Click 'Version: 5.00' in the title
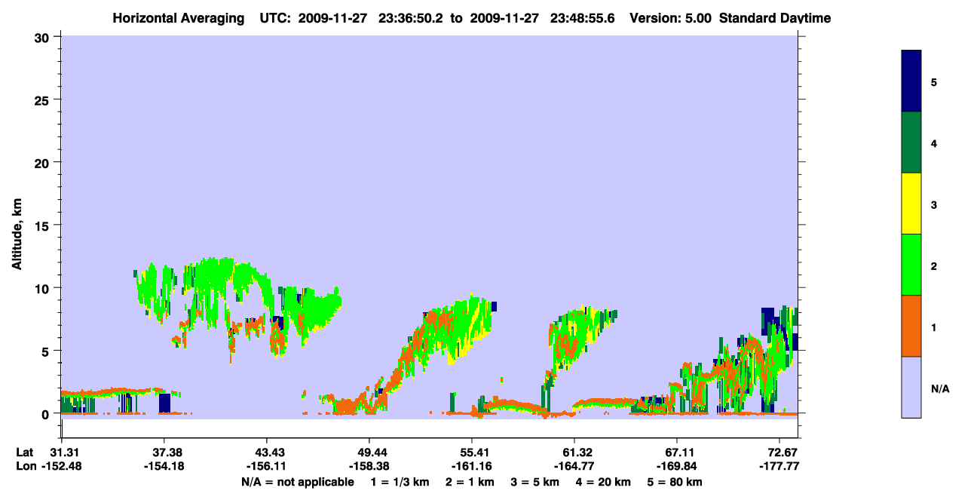Viewport: 980px width, 503px height. (670, 18)
